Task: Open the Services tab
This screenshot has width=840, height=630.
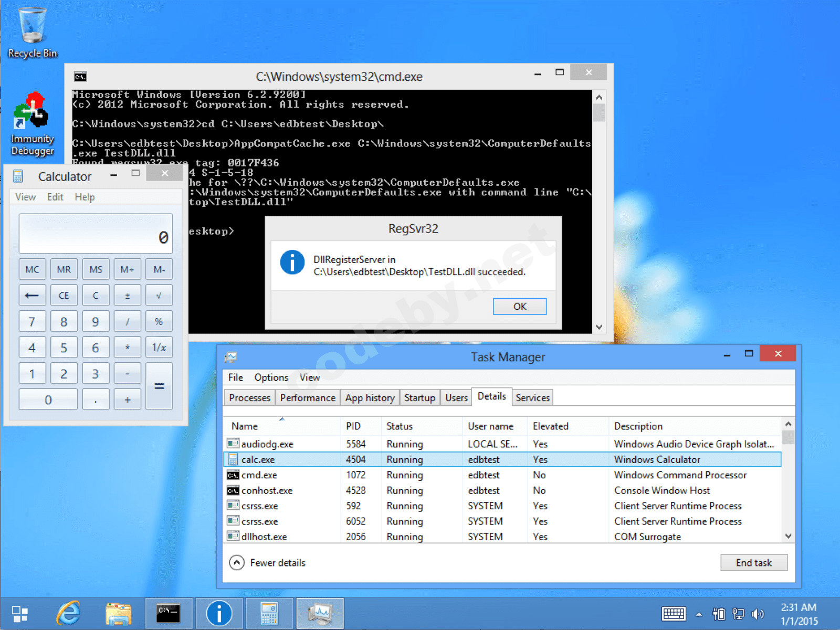Action: pyautogui.click(x=532, y=397)
